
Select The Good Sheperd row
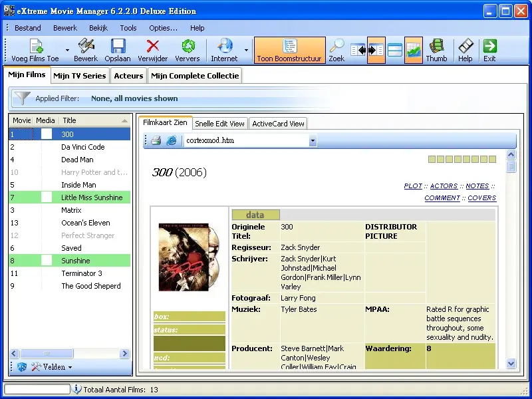pos(70,286)
